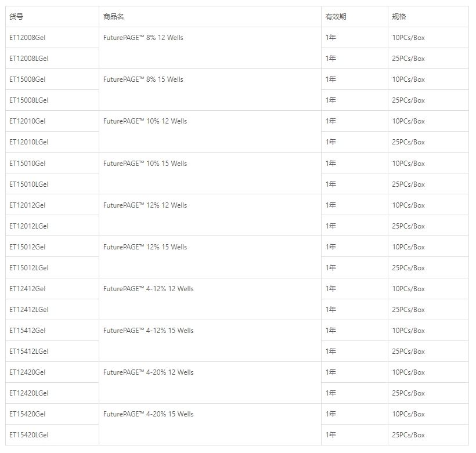The image size is (476, 453).
Task: Click the ET15008Gel cell
Action: tap(27, 79)
